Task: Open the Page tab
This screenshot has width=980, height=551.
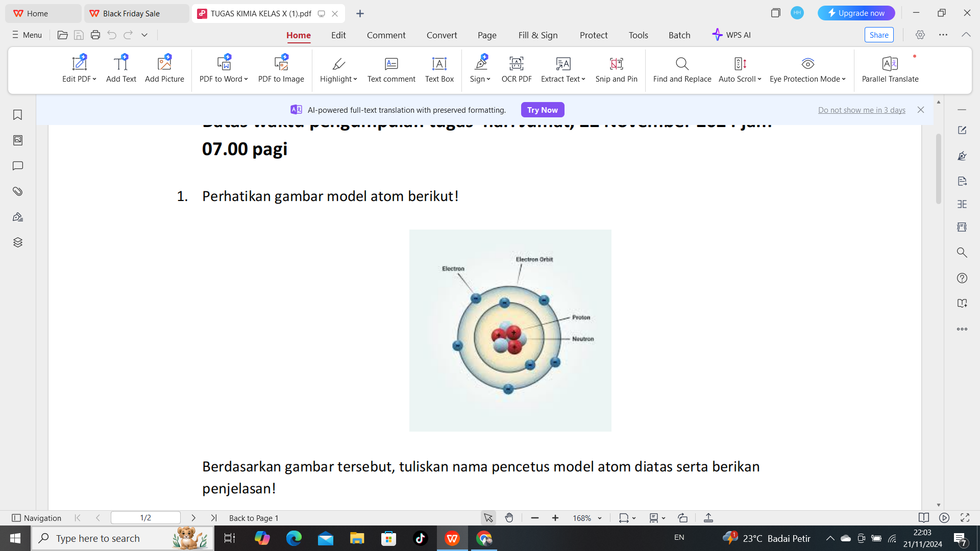Action: point(487,35)
